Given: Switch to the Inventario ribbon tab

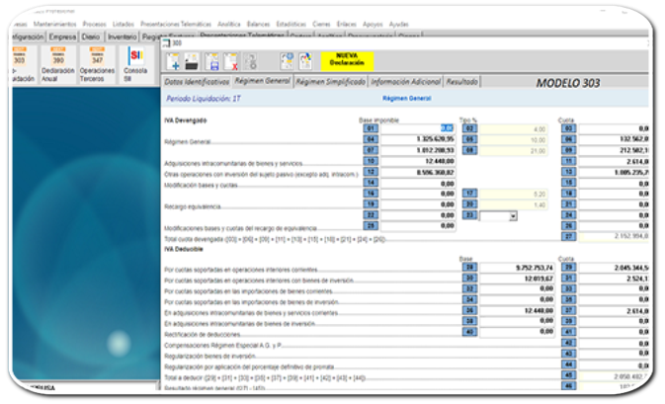Looking at the screenshot, I should click(122, 37).
